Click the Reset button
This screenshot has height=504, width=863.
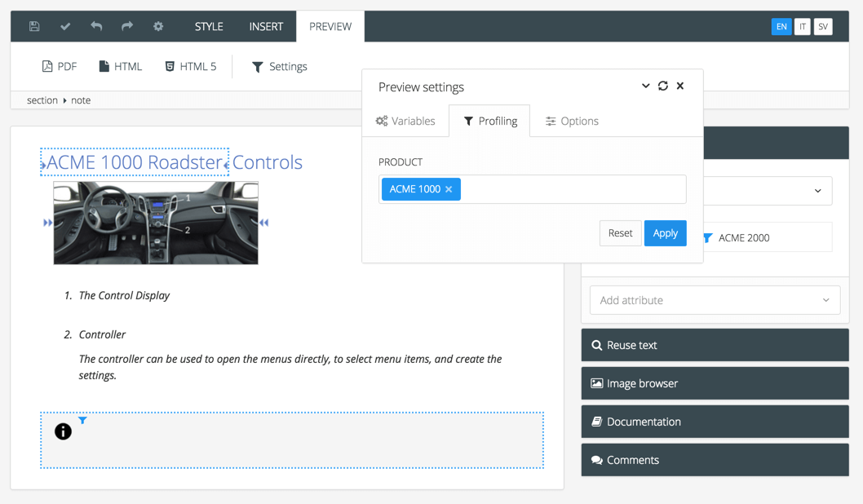[620, 233]
